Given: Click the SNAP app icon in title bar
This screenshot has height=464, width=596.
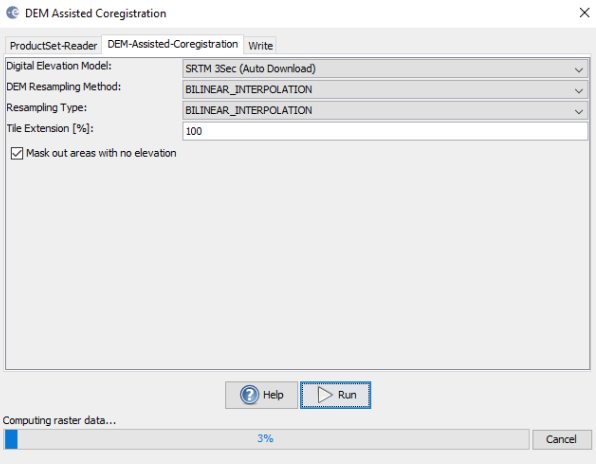Looking at the screenshot, I should tap(12, 13).
